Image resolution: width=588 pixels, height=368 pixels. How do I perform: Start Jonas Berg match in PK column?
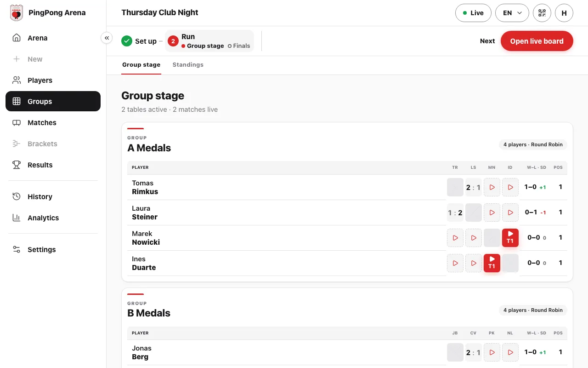(492, 352)
